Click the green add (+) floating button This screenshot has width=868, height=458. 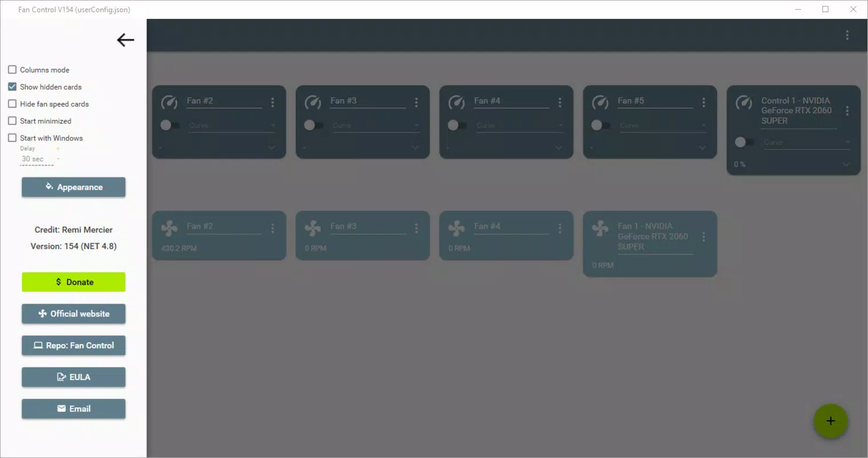coord(830,421)
